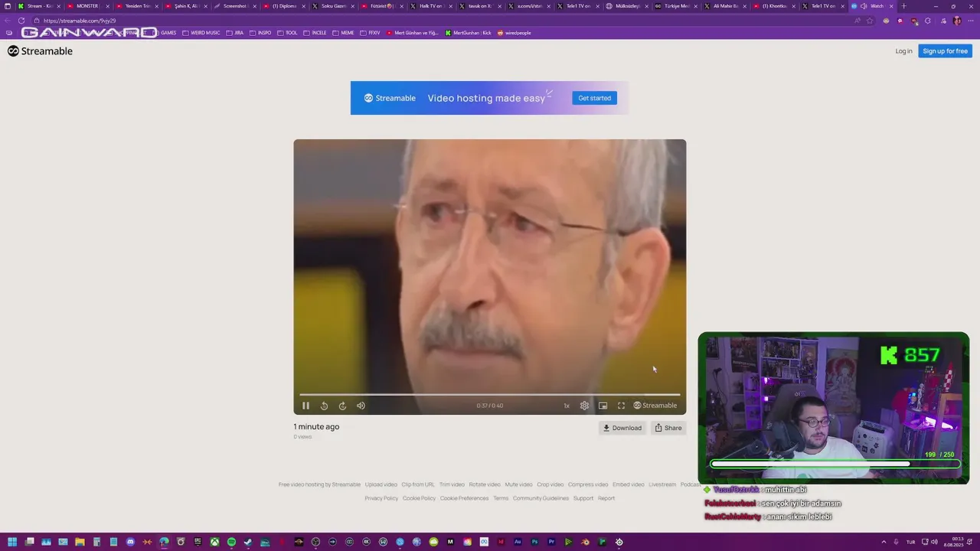Open the GAMES bookmarks folder
Viewport: 980px width, 551px height.
pos(163,33)
